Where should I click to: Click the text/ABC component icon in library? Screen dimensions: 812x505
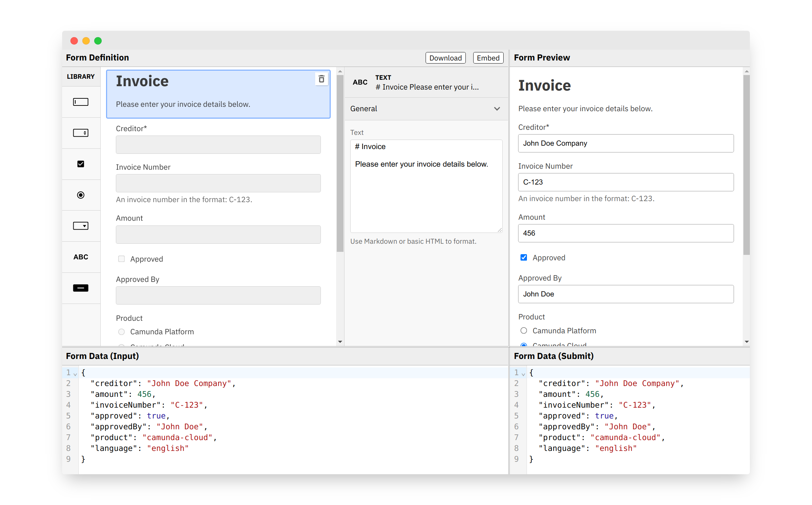coord(80,257)
